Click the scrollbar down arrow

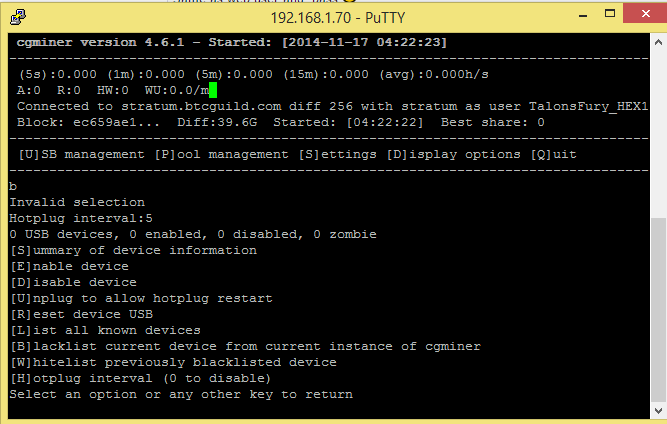point(658,411)
